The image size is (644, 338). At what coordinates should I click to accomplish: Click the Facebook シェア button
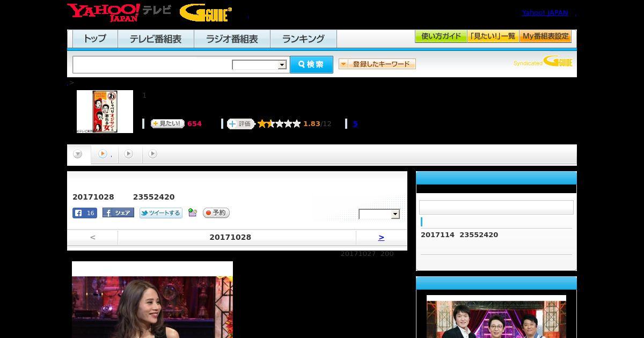click(118, 213)
